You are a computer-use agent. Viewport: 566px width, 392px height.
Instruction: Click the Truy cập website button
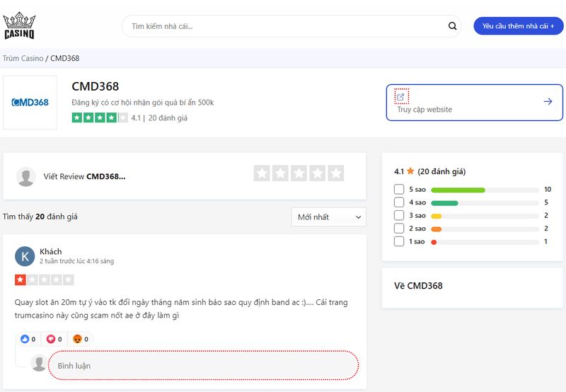click(474, 103)
